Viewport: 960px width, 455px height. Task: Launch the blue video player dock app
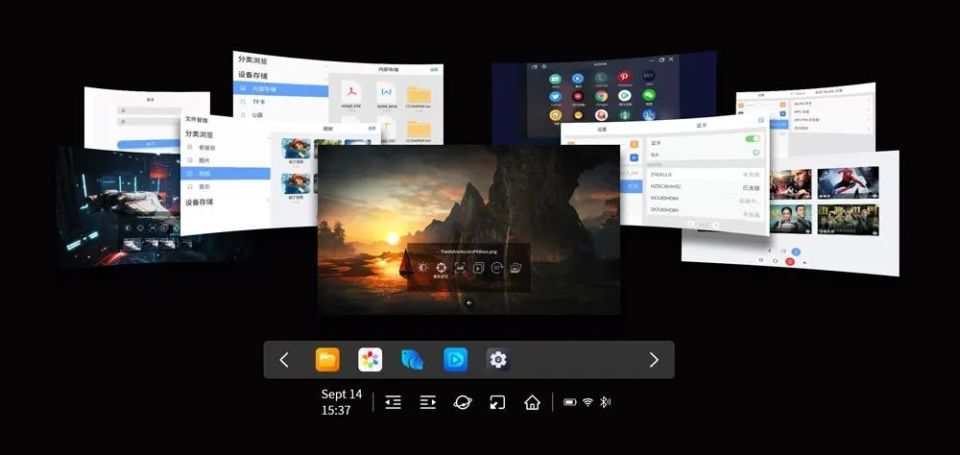[x=456, y=360]
